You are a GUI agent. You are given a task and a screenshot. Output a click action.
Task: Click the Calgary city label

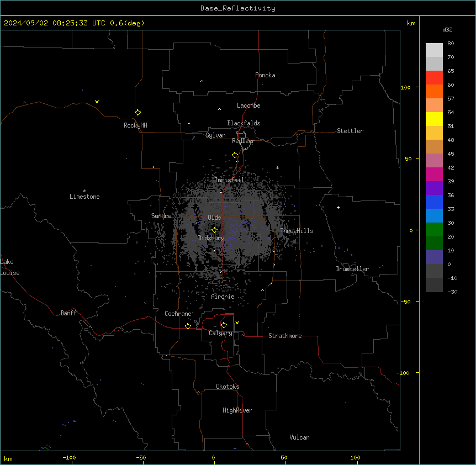(220, 333)
